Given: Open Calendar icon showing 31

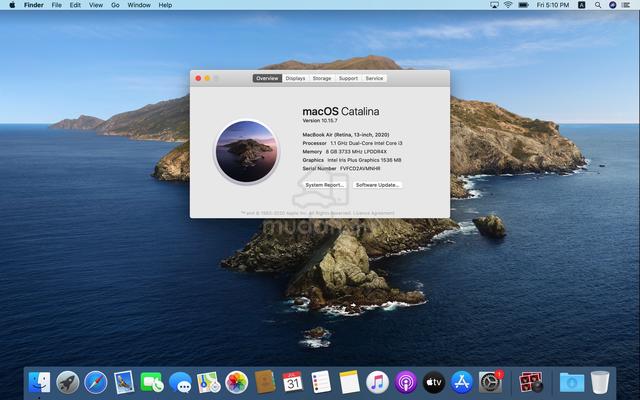Looking at the screenshot, I should (293, 382).
